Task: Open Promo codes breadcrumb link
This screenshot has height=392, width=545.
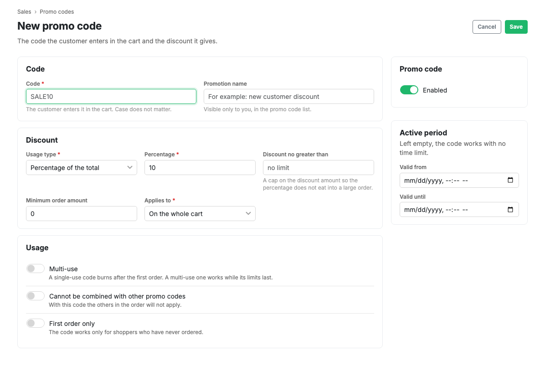Action: point(57,12)
